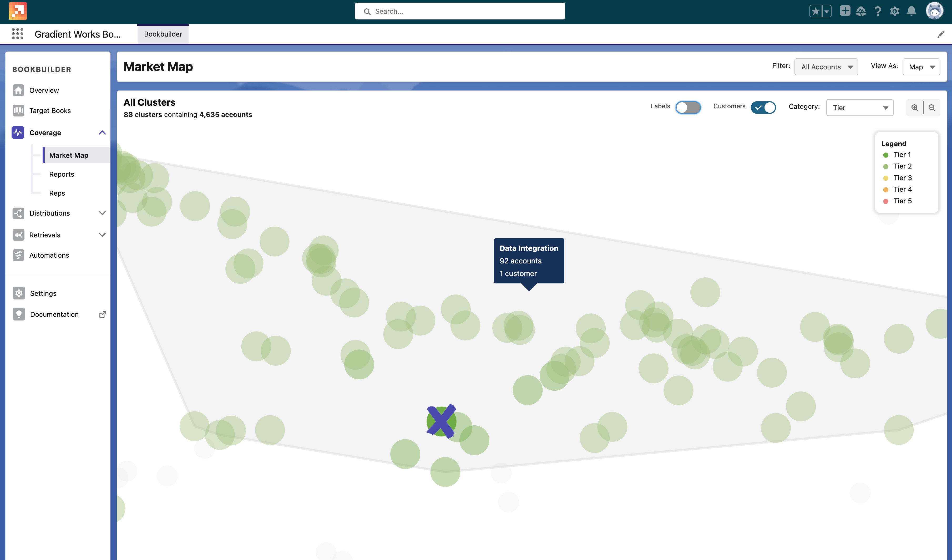Click the Reports link under Coverage
The width and height of the screenshot is (952, 560).
coord(61,174)
